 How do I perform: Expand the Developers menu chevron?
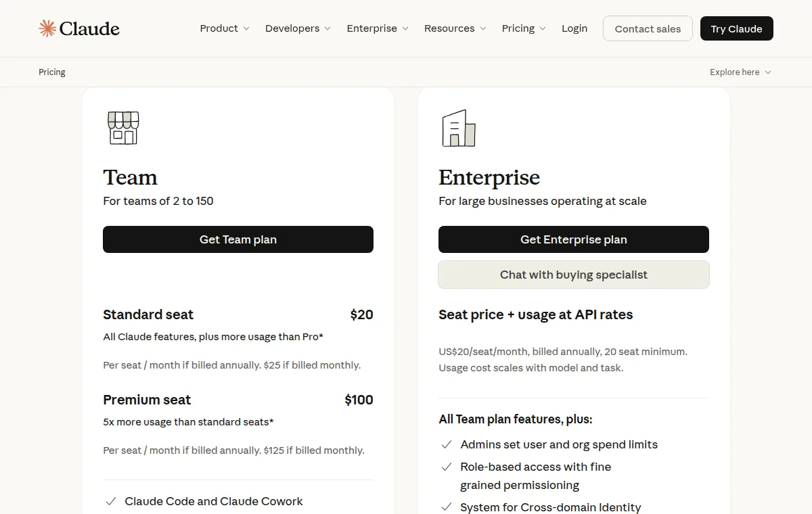point(328,28)
